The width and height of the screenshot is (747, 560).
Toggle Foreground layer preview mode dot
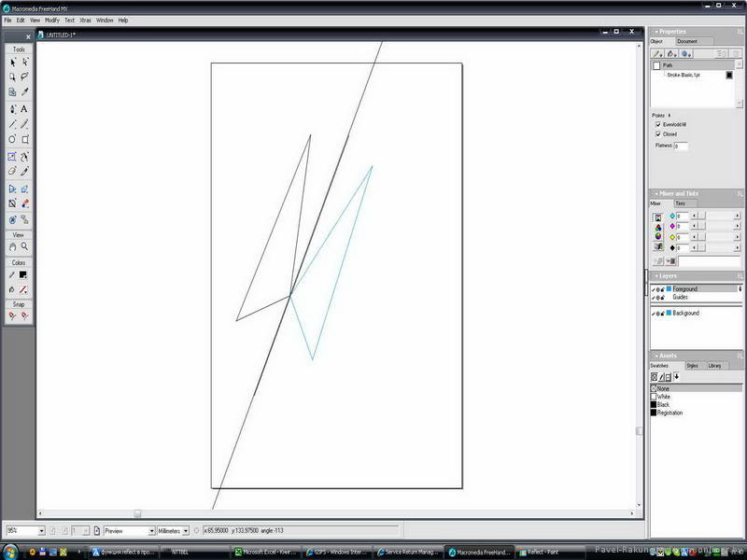[658, 289]
